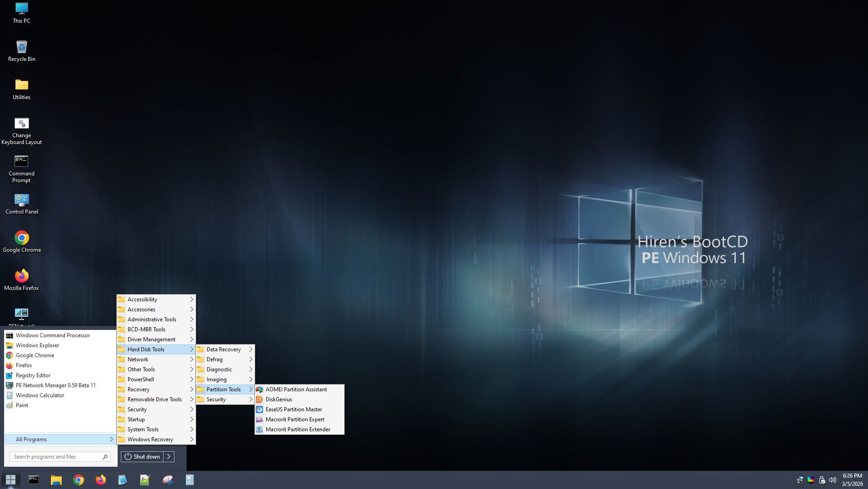Open Registry Editor from Start menu
Viewport: 868px width, 489px height.
click(60, 375)
